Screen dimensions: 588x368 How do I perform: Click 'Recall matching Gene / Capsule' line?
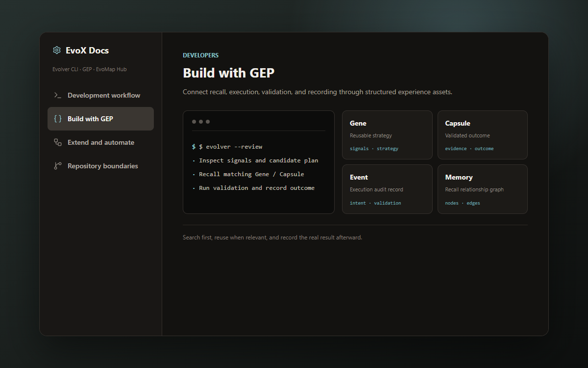(x=248, y=174)
